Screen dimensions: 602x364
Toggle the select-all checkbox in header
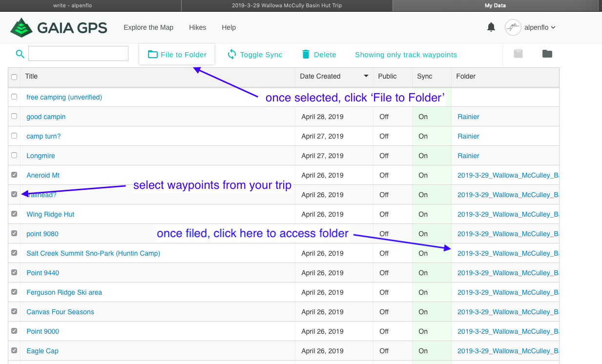14,77
